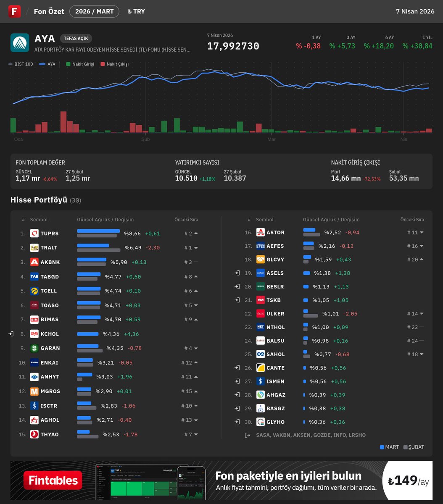Click the exit icon before SASA list
The height and width of the screenshot is (504, 443).
248,435
